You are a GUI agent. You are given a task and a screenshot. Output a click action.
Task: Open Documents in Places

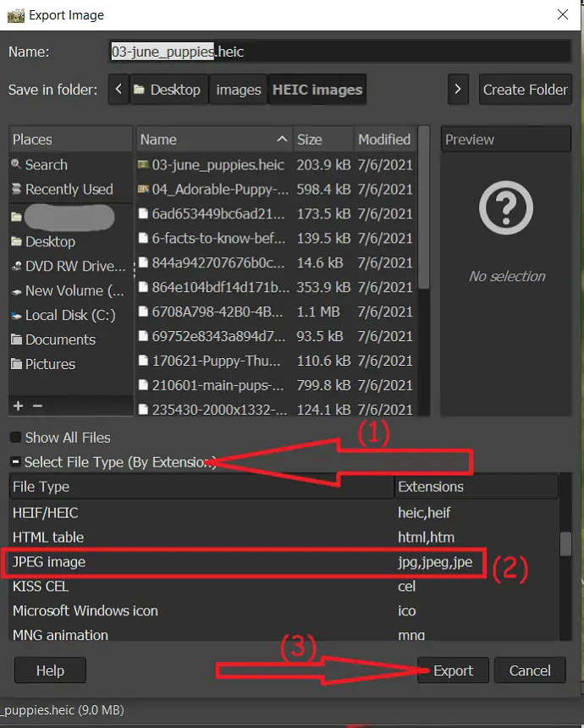[x=70, y=339]
